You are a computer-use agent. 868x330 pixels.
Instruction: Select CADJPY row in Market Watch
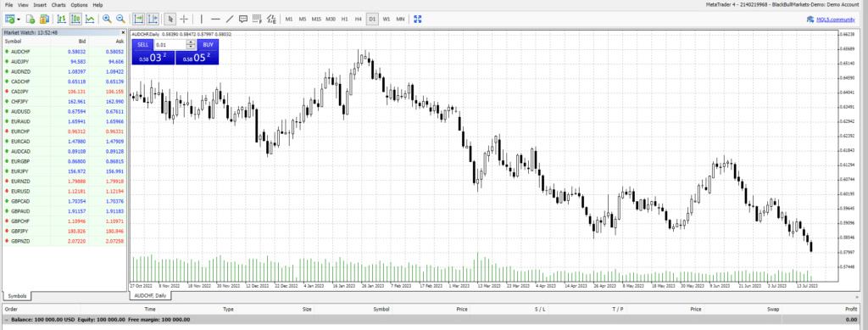(x=64, y=92)
